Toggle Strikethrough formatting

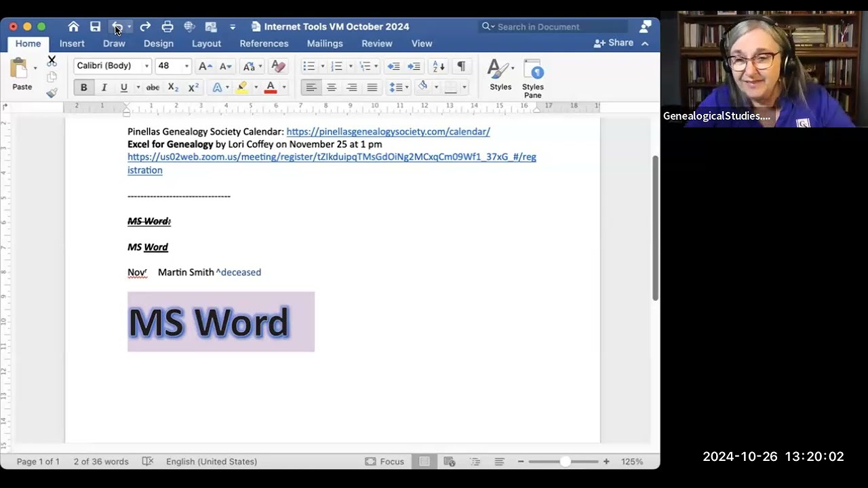click(153, 87)
